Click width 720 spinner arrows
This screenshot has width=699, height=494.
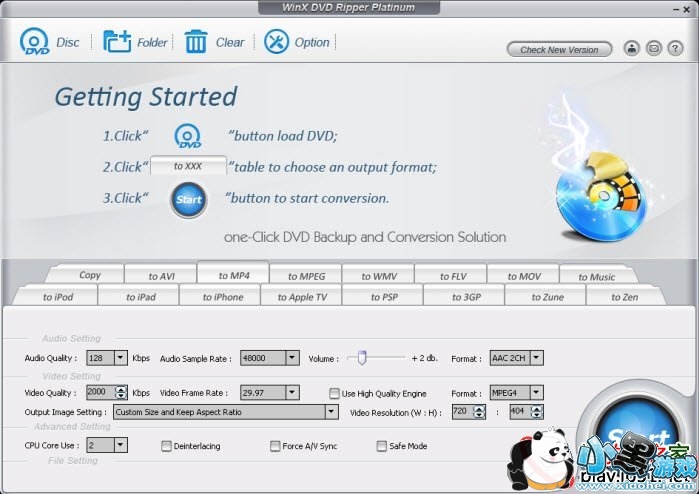(479, 412)
